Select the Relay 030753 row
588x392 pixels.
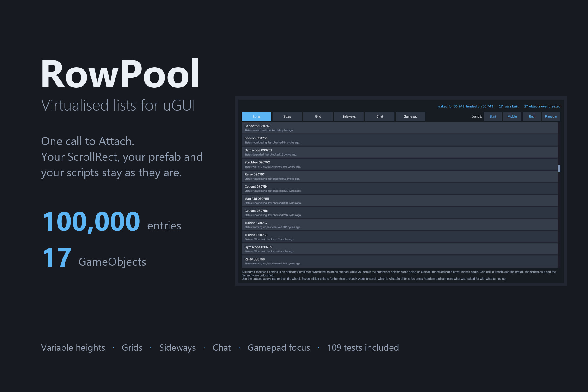pyautogui.click(x=400, y=176)
